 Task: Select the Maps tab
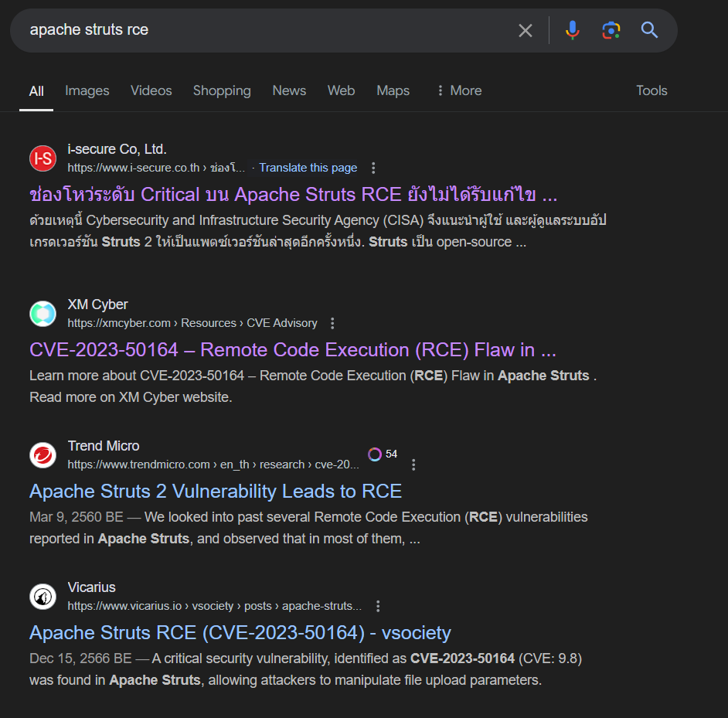pyautogui.click(x=393, y=90)
